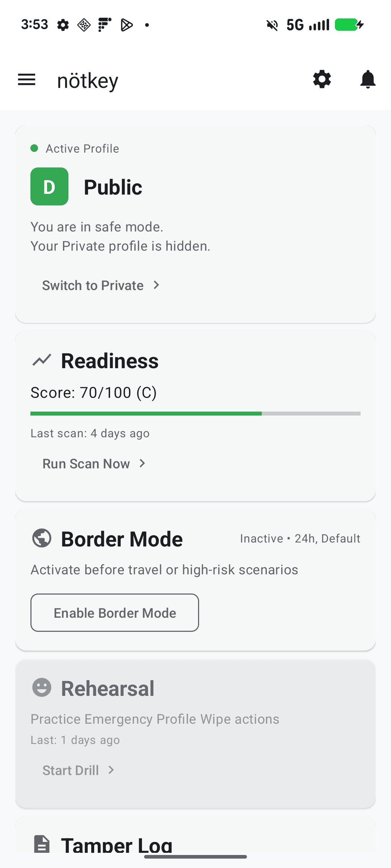
Task: Run a scan now
Action: (x=86, y=463)
